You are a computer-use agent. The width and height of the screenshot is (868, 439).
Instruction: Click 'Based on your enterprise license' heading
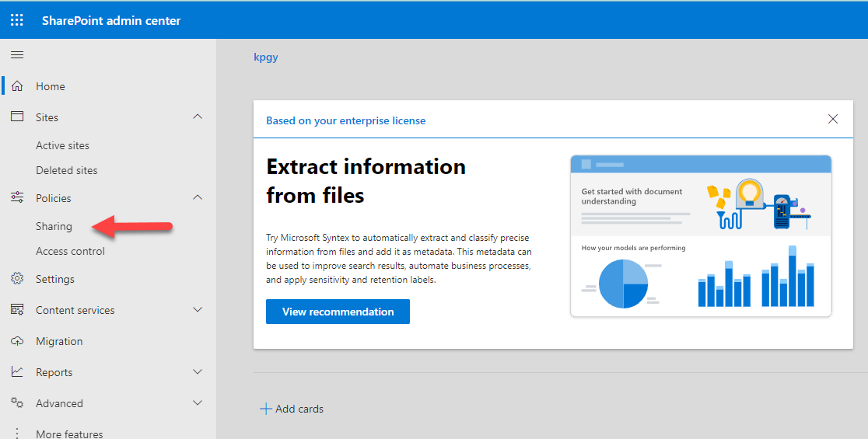pos(346,120)
